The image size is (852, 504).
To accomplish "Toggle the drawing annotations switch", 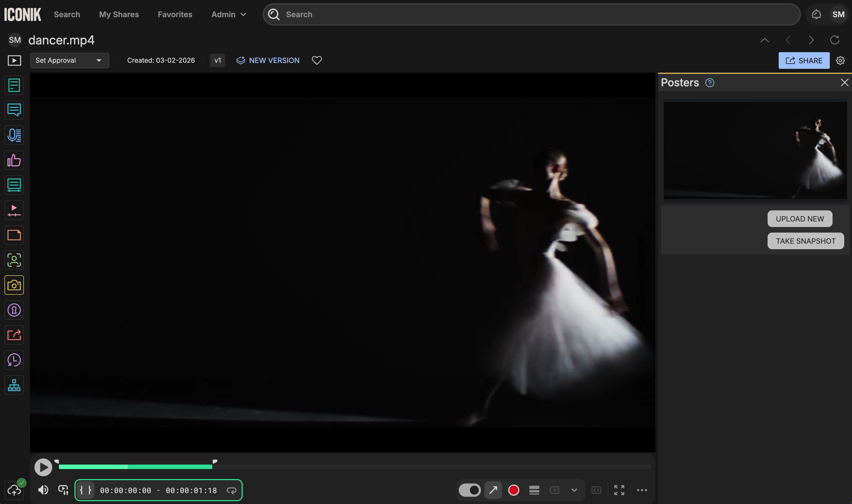I will (x=470, y=490).
